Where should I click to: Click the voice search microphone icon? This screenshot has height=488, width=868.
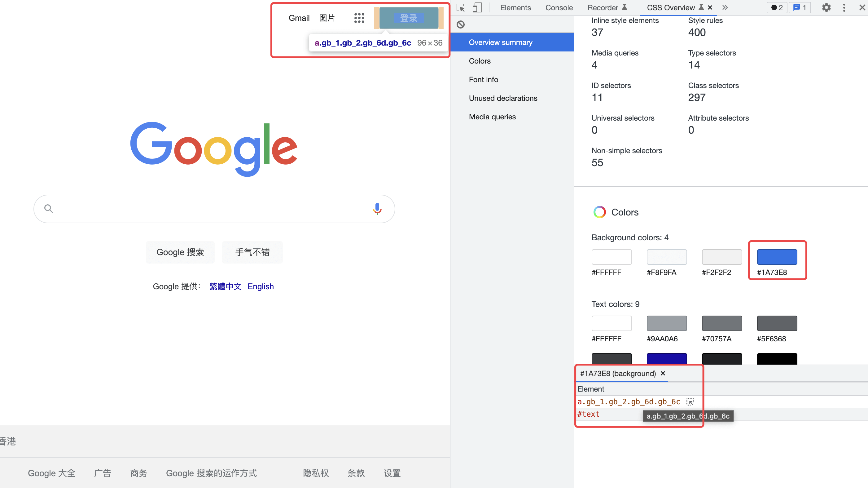(377, 209)
